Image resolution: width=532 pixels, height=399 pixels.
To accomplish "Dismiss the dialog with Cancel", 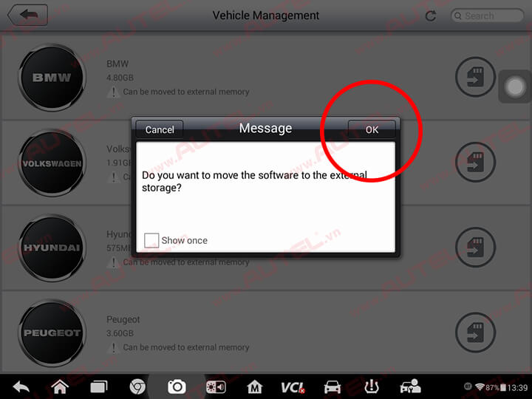I will [x=160, y=129].
